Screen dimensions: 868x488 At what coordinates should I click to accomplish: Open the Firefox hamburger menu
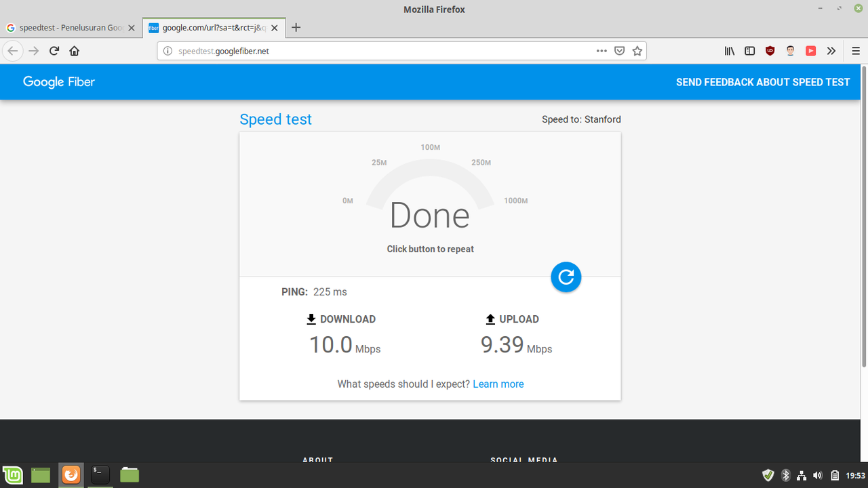click(x=855, y=51)
